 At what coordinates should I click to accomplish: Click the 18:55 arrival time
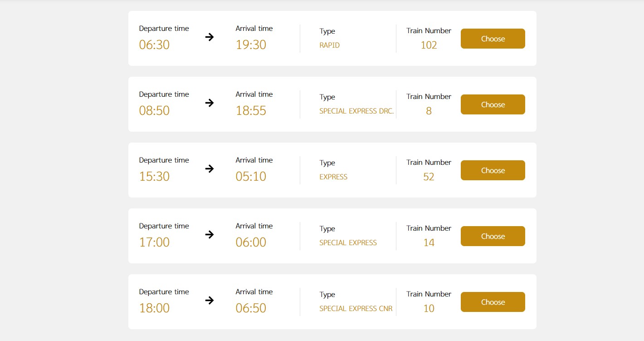coord(251,110)
